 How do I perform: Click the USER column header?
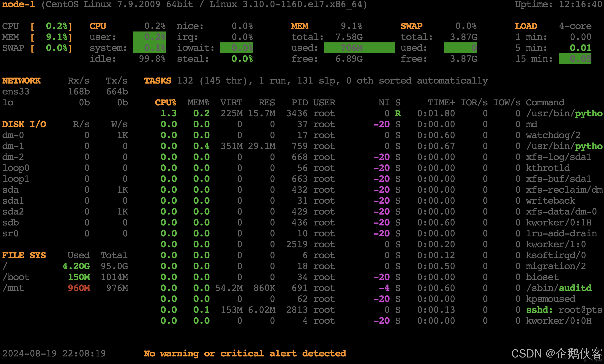click(x=324, y=102)
